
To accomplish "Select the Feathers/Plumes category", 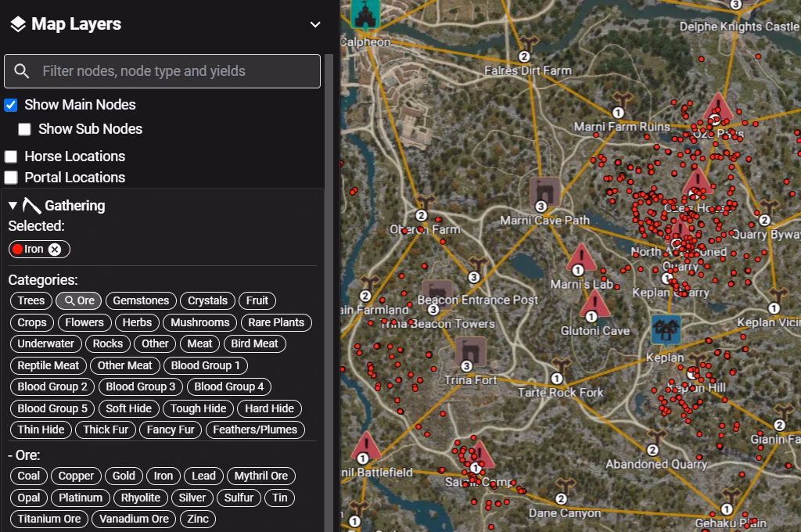I will pyautogui.click(x=255, y=430).
